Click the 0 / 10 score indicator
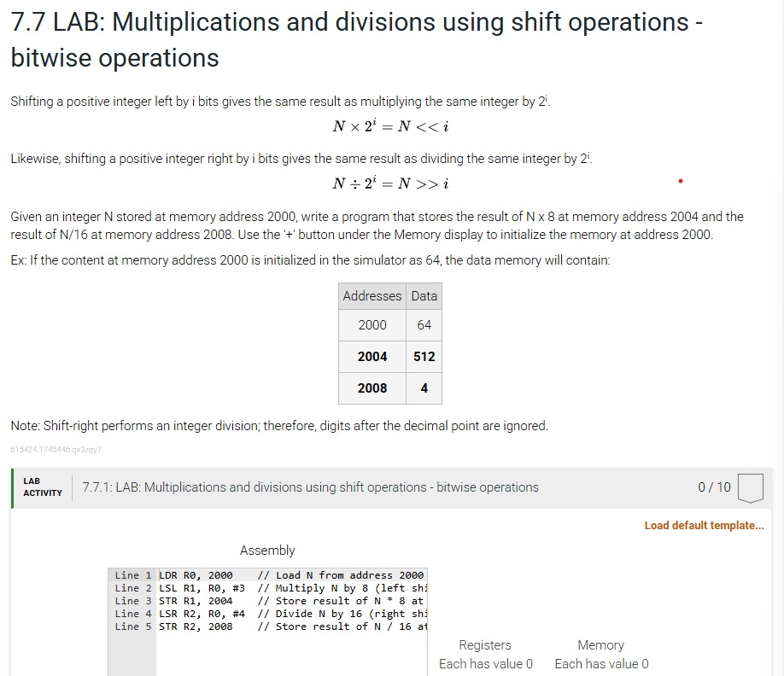Image resolution: width=784 pixels, height=676 pixels. click(x=713, y=487)
